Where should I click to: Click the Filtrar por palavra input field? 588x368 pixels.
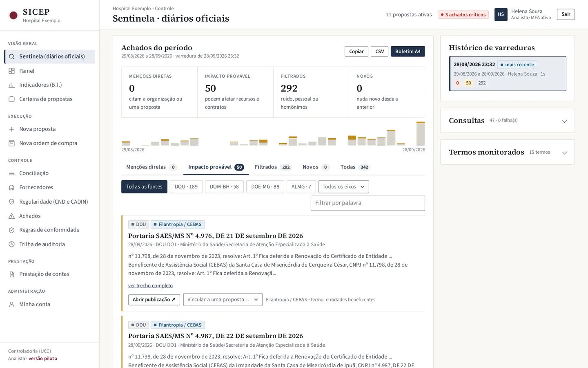[x=367, y=203]
